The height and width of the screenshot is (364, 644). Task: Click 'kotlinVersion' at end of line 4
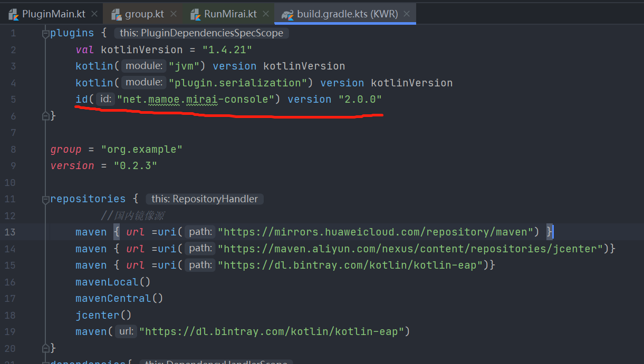tap(412, 83)
